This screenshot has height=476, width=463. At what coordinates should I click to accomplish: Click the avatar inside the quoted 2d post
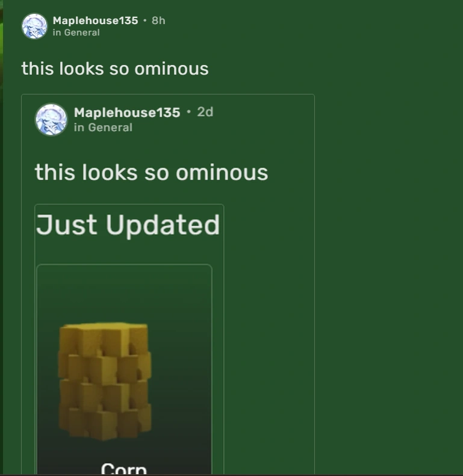[x=51, y=119]
